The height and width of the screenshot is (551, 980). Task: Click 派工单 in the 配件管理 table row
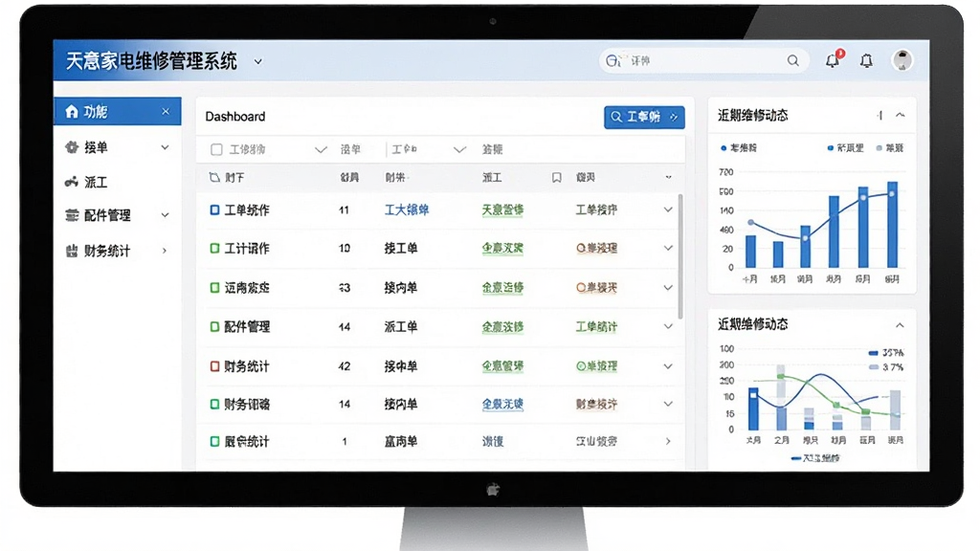pyautogui.click(x=401, y=327)
